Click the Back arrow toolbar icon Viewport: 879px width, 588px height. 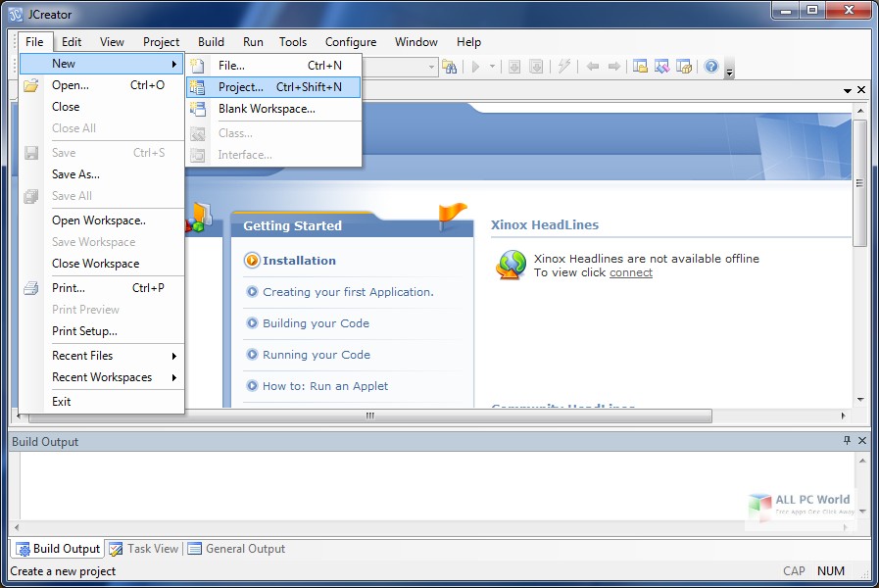coord(593,67)
